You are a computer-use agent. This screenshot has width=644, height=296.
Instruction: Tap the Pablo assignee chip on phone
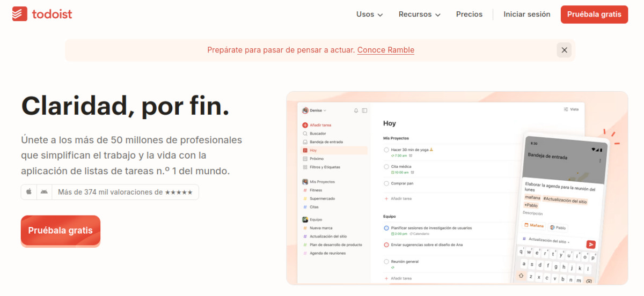tap(558, 227)
